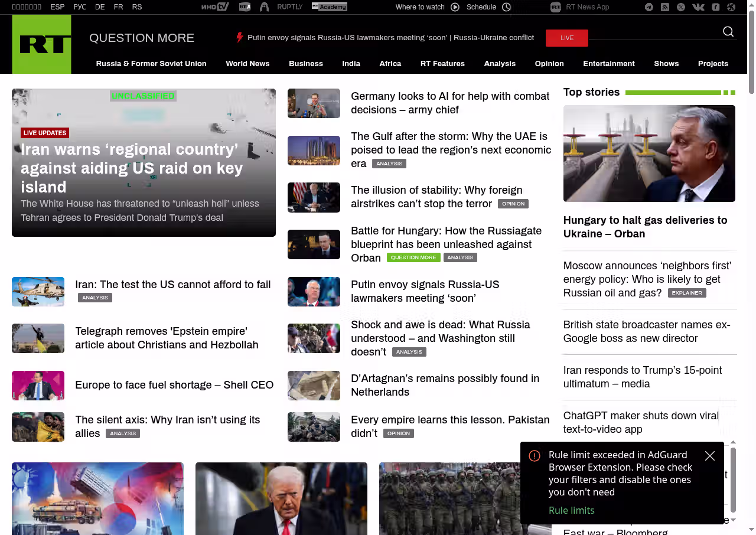Open the World News menu section

click(247, 64)
